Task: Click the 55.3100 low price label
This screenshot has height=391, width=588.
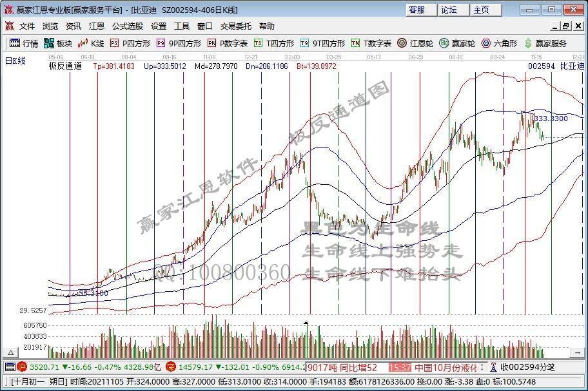Action: coord(93,293)
